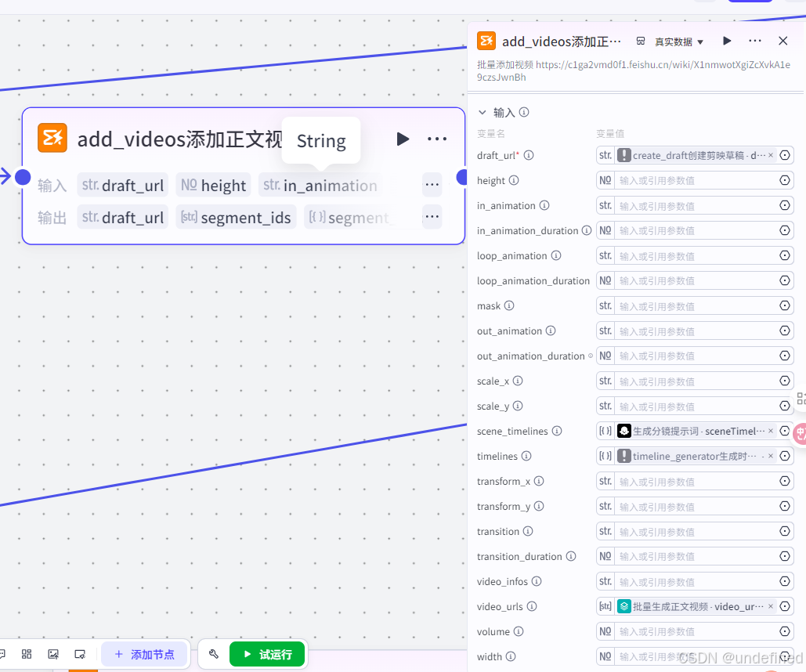Click the image icon in bottom toolbar
Viewport: 806px width, 672px height.
53,654
